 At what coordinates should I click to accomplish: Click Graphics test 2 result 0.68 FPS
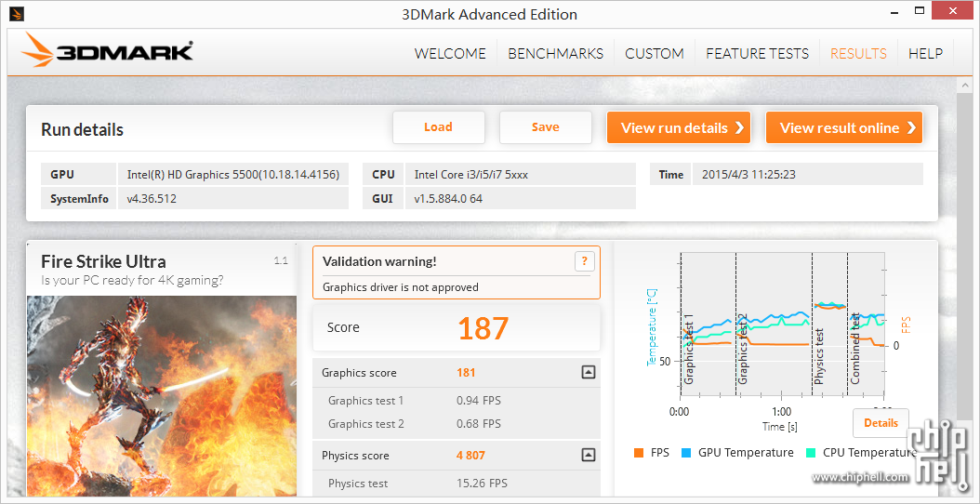(479, 424)
